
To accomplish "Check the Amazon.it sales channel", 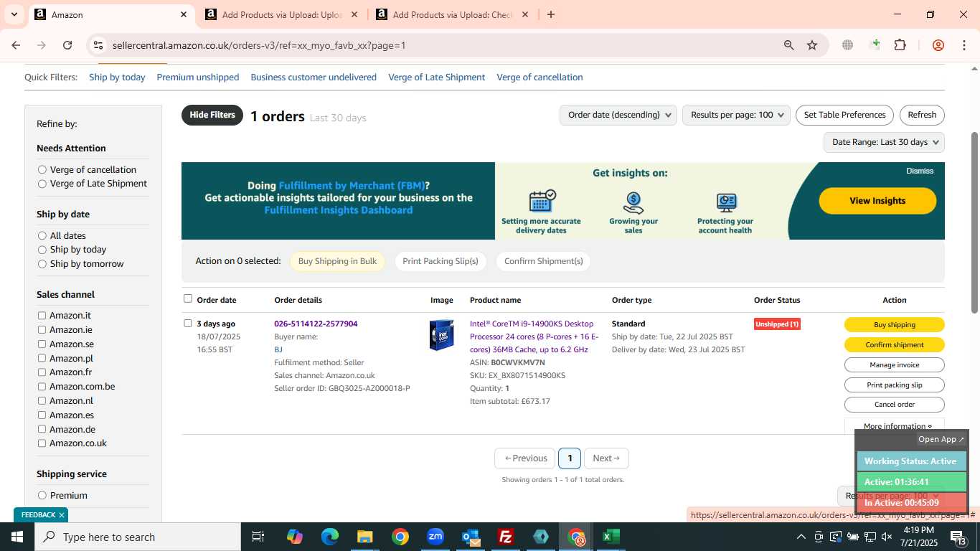I will click(x=42, y=316).
